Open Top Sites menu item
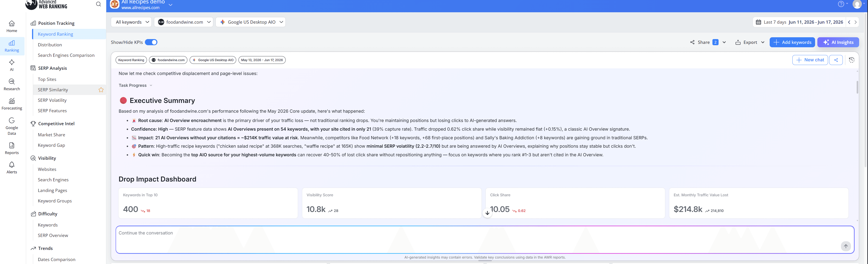 47,79
